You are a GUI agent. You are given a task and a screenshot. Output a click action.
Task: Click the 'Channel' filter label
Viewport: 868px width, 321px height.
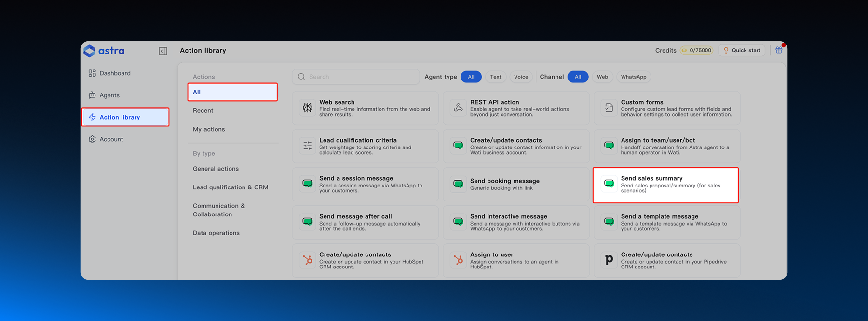[x=552, y=77]
